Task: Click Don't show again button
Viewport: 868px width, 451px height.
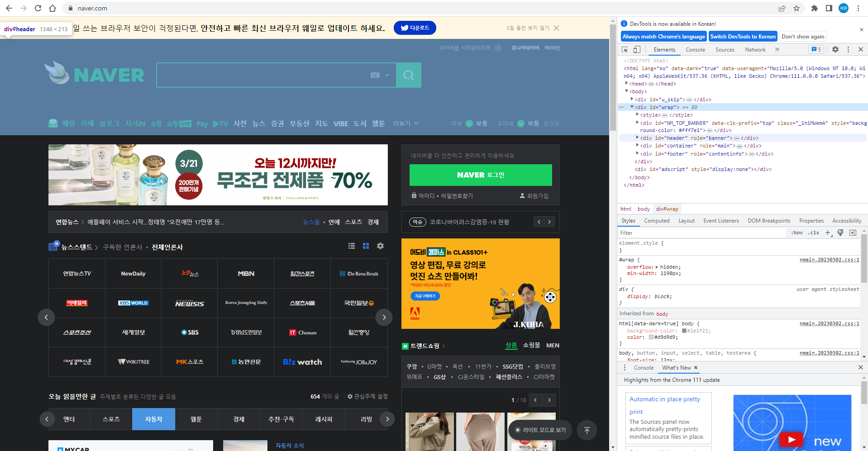Action: [x=803, y=37]
